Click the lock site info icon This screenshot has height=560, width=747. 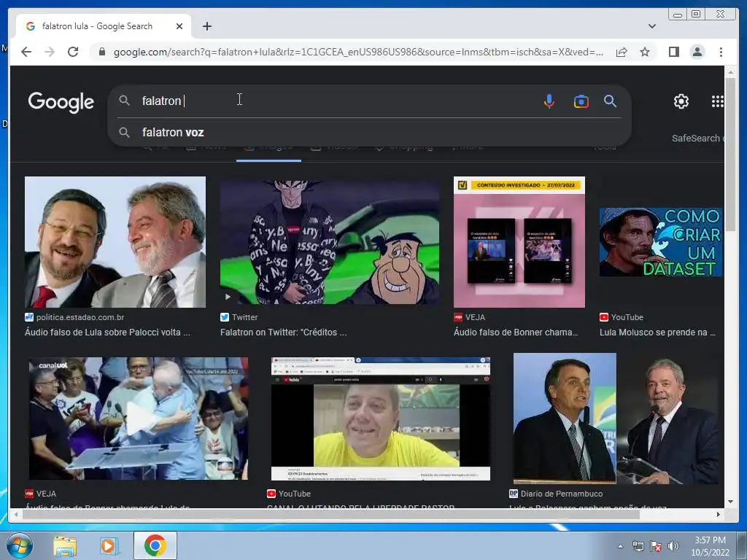pyautogui.click(x=101, y=52)
